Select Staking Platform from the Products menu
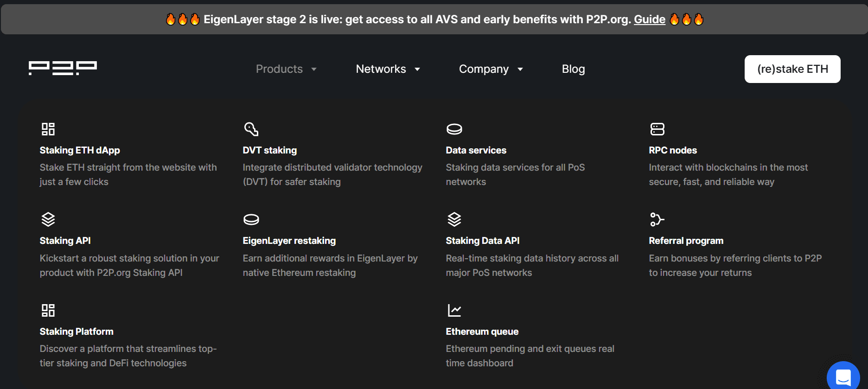 (77, 332)
